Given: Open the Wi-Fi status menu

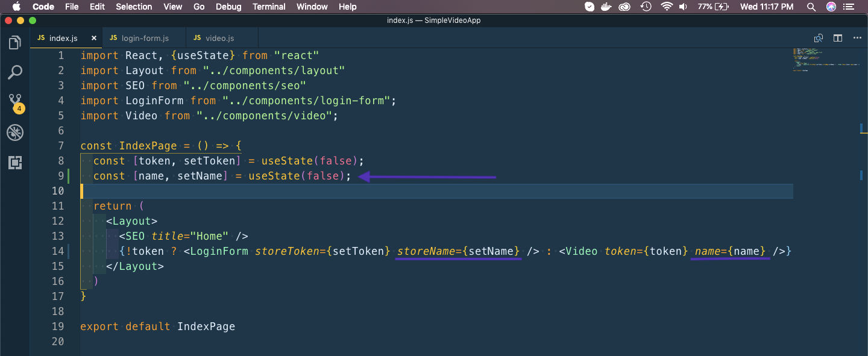Looking at the screenshot, I should pos(666,7).
